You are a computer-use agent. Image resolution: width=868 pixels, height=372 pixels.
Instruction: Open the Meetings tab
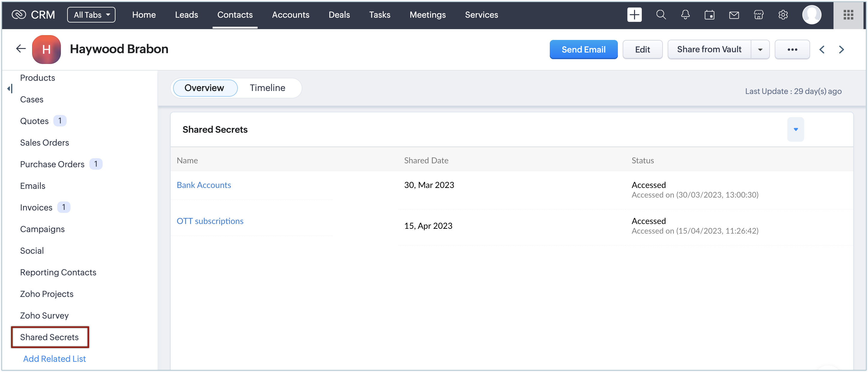coord(427,15)
